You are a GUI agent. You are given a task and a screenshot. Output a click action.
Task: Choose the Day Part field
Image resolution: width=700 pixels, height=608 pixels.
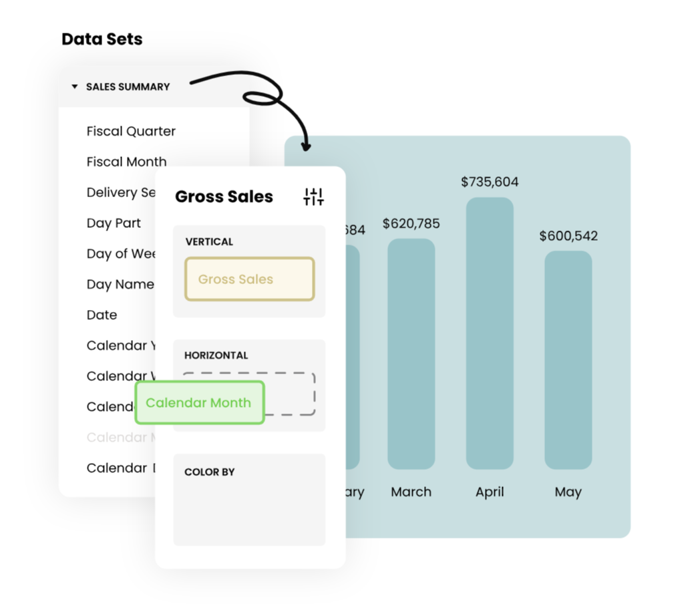[x=114, y=223]
